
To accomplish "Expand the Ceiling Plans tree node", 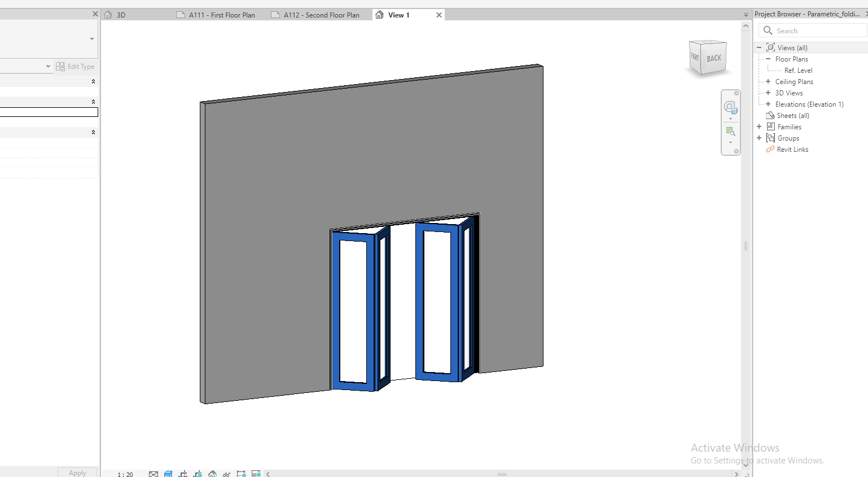I will click(768, 82).
